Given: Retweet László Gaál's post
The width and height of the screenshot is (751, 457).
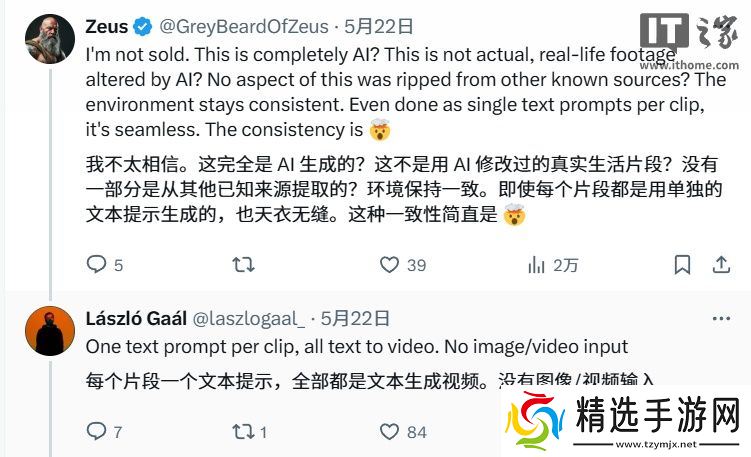Looking at the screenshot, I should [243, 432].
